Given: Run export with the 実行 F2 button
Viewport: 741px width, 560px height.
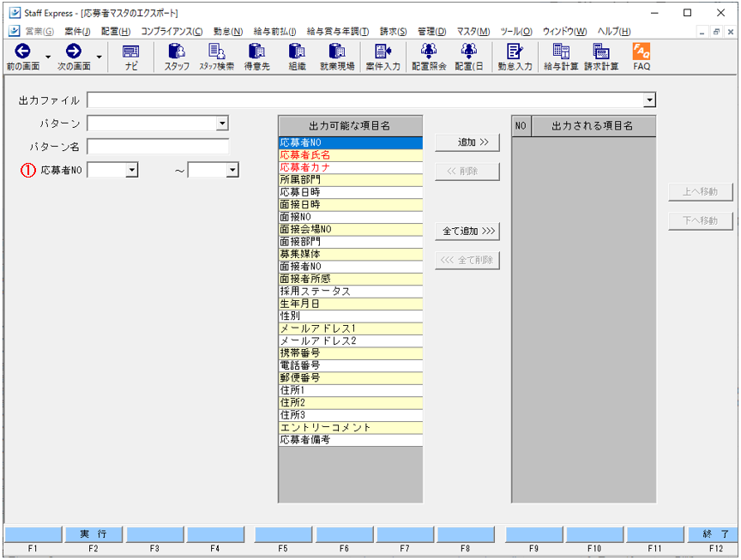Looking at the screenshot, I should (93, 534).
